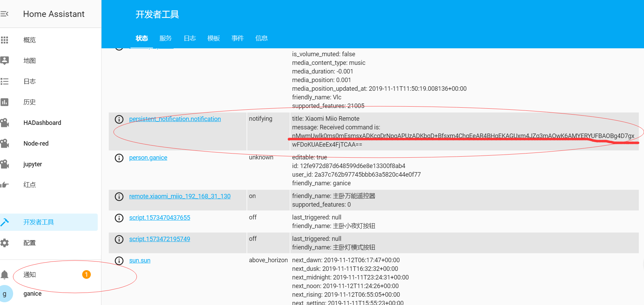
Task: Click the 通知 bell icon
Action: tap(4, 275)
